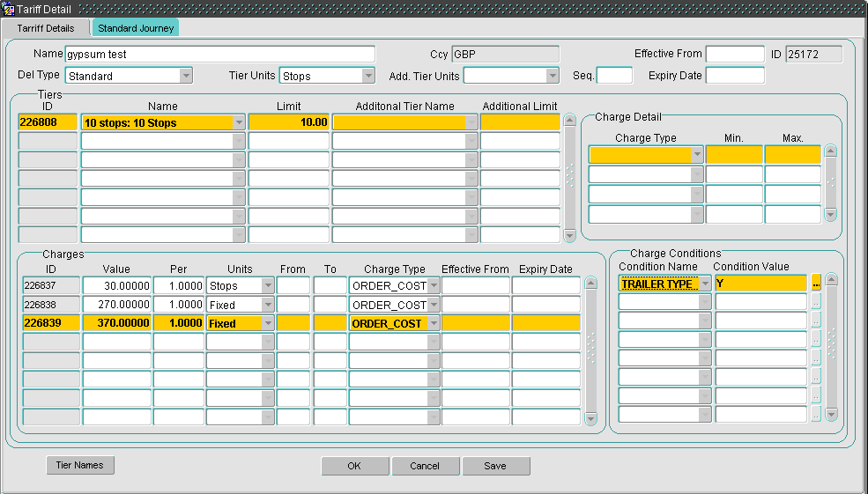The height and width of the screenshot is (494, 868).
Task: Click Charge Conditions scroll down arrow
Action: 832,414
